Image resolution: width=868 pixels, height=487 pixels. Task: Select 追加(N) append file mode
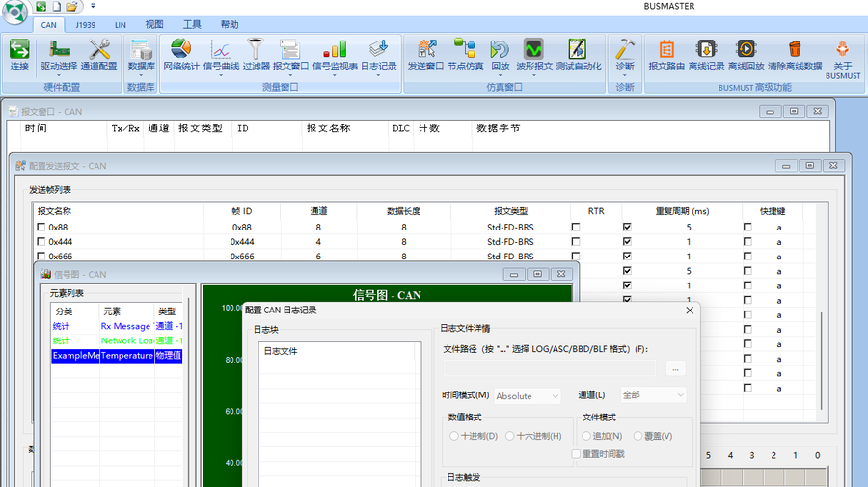(586, 436)
